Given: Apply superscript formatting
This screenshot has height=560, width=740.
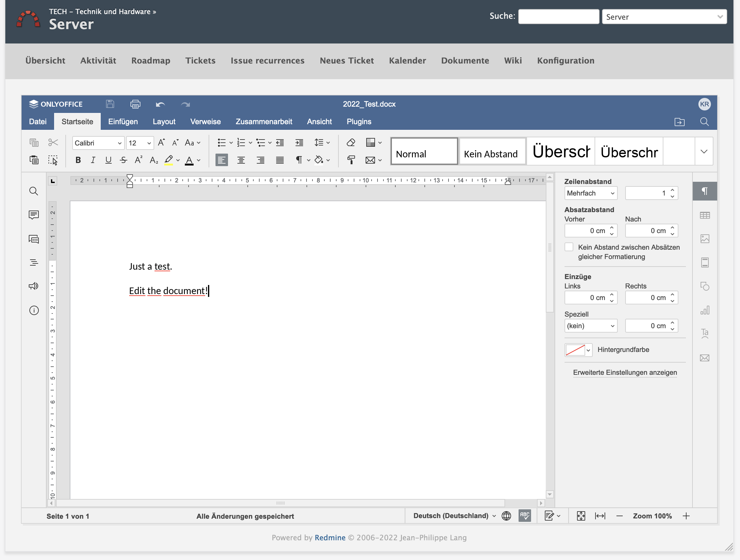Looking at the screenshot, I should pos(139,160).
